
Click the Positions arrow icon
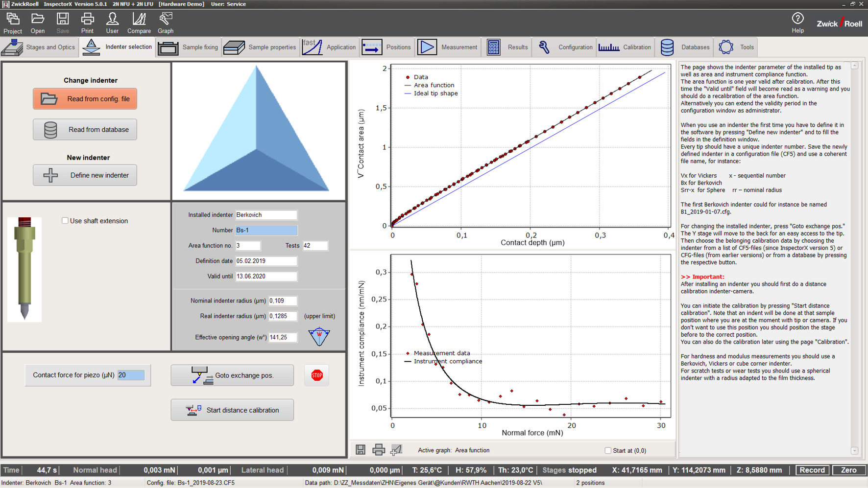click(x=372, y=47)
